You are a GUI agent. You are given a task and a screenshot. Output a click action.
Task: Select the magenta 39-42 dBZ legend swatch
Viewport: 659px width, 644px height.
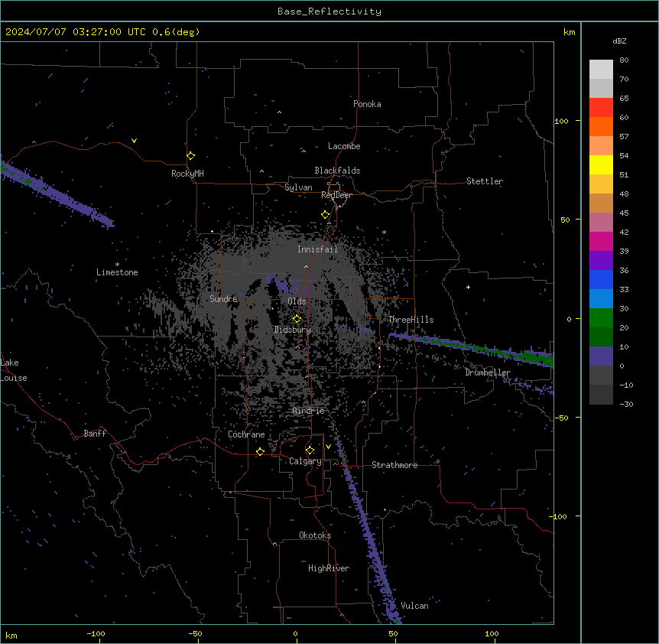tap(601, 241)
